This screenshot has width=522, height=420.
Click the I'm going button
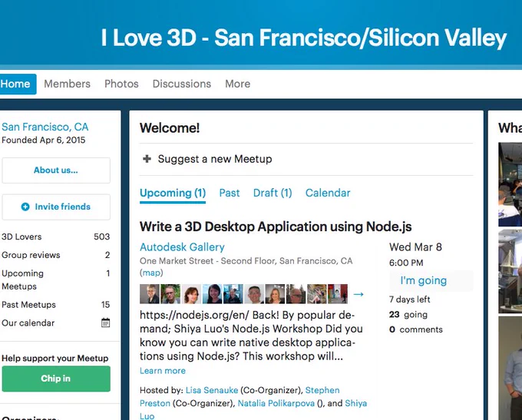(431, 280)
